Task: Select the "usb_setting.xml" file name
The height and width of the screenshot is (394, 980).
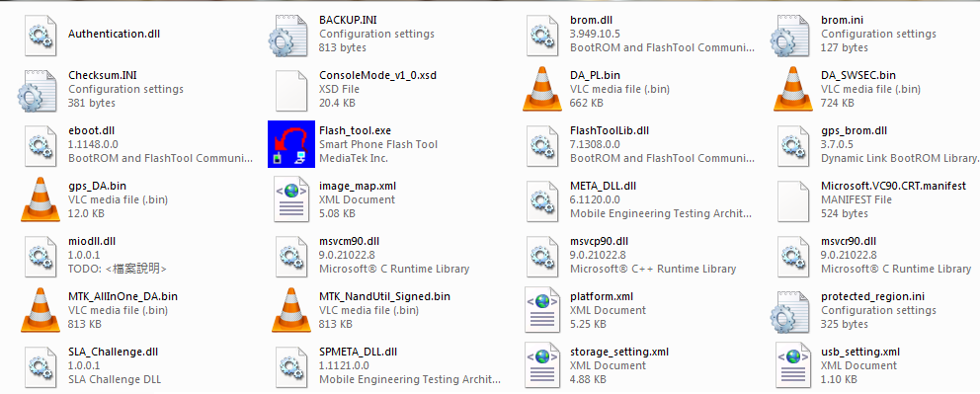Action: tap(860, 352)
